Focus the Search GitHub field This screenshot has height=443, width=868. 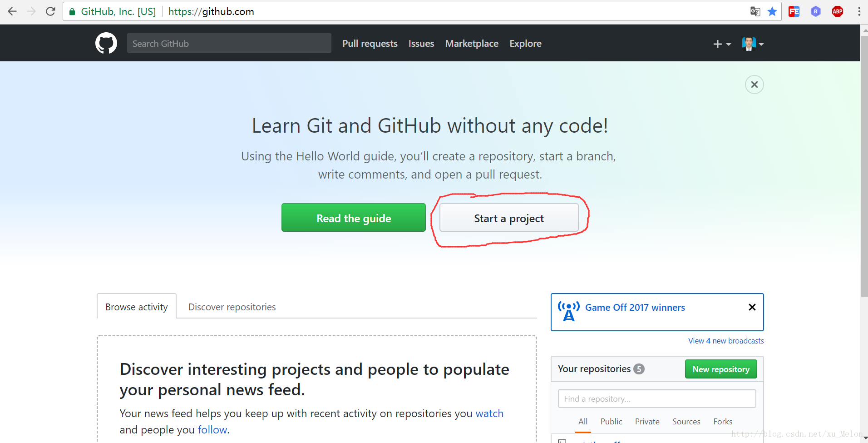pyautogui.click(x=229, y=43)
